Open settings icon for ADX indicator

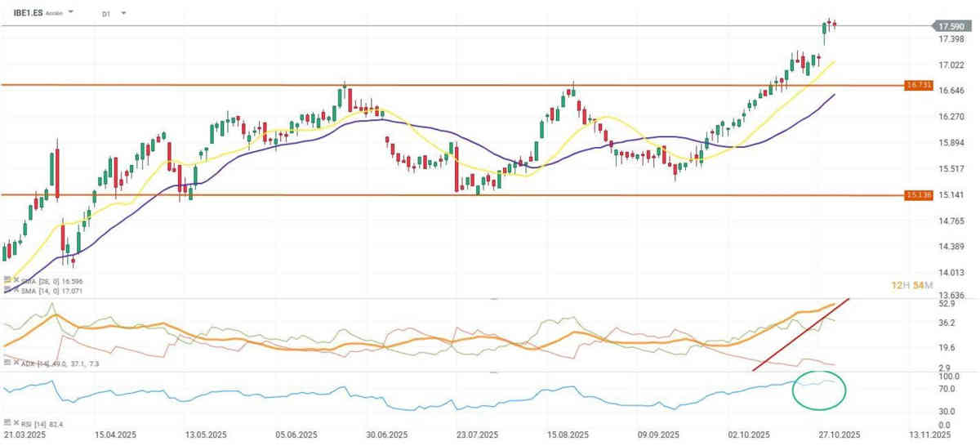coord(7,361)
